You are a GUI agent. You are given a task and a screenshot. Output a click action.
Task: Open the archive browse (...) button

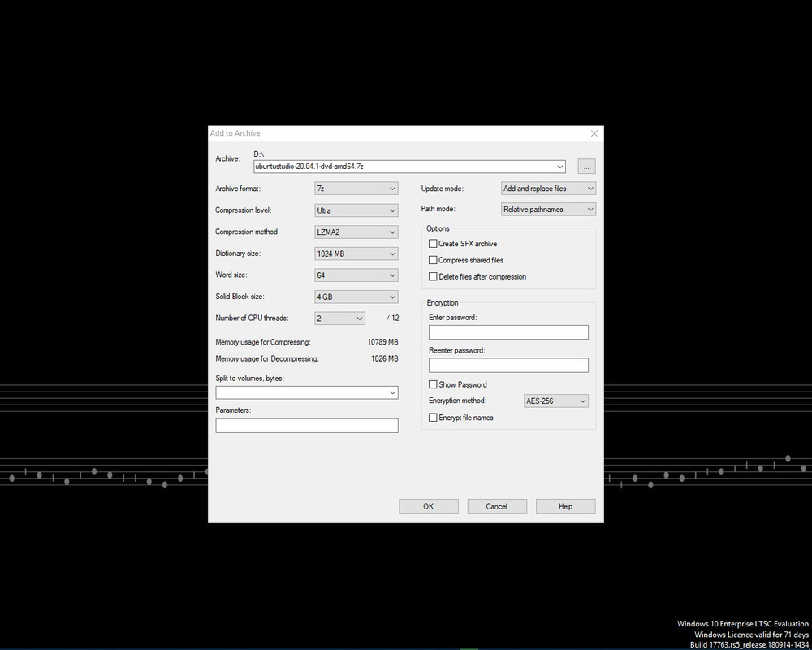[586, 167]
